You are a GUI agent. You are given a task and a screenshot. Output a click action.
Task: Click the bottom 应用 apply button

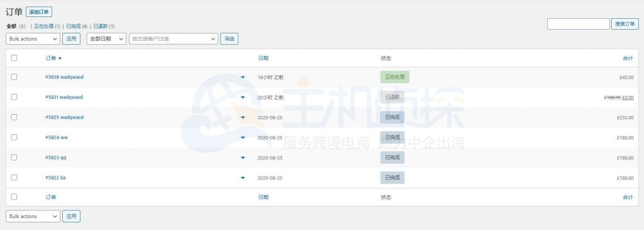click(x=72, y=216)
